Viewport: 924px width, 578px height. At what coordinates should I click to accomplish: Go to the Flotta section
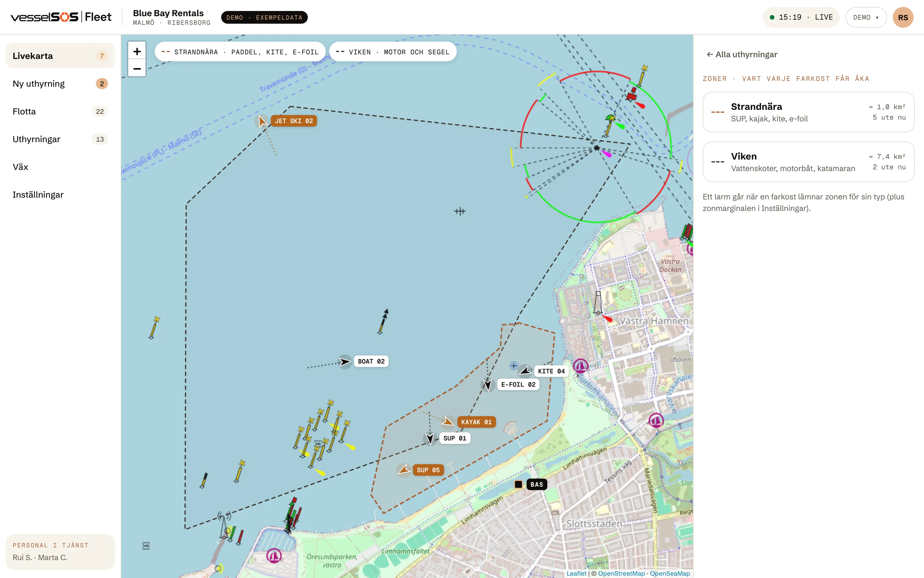tap(60, 111)
